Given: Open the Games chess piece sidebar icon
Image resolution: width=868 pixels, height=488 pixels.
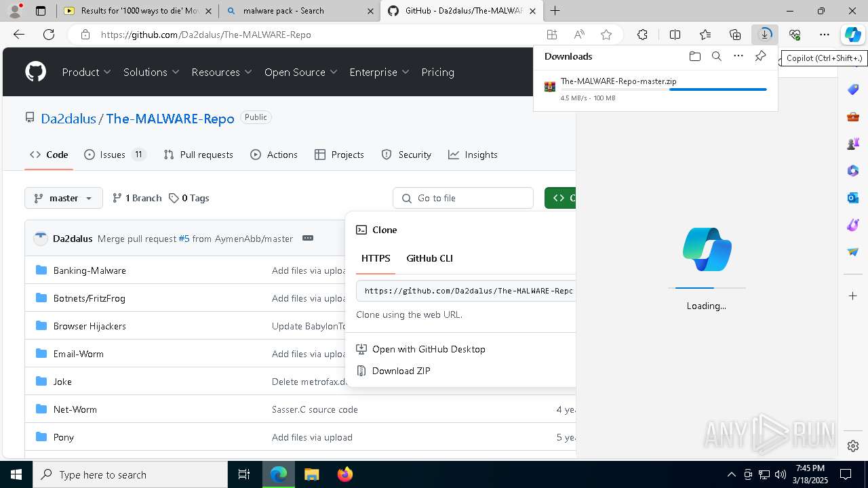Looking at the screenshot, I should (853, 144).
